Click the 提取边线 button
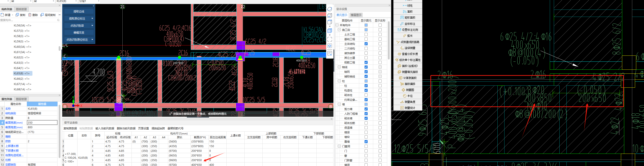The width and height of the screenshot is (644, 166). pos(79,12)
